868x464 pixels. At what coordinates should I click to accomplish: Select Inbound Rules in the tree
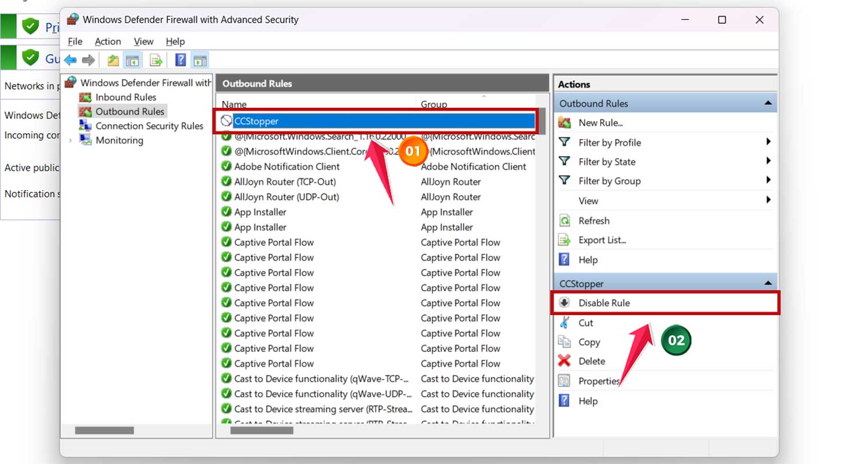point(126,97)
